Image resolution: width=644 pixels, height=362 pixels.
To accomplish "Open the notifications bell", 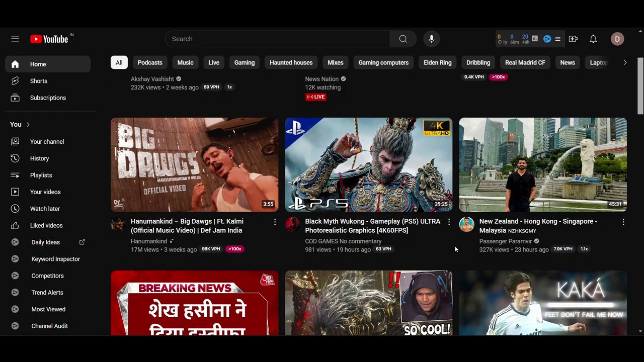I will 593,39.
